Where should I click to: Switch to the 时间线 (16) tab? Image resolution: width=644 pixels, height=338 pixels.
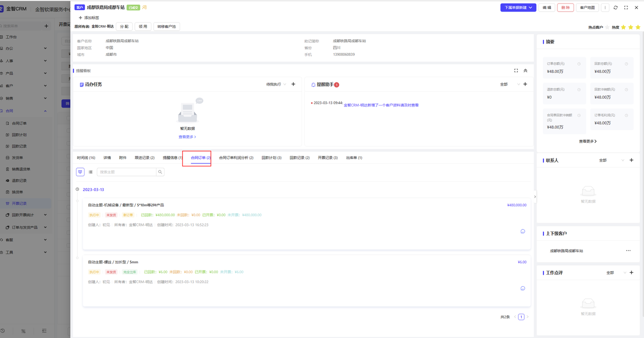(86, 158)
